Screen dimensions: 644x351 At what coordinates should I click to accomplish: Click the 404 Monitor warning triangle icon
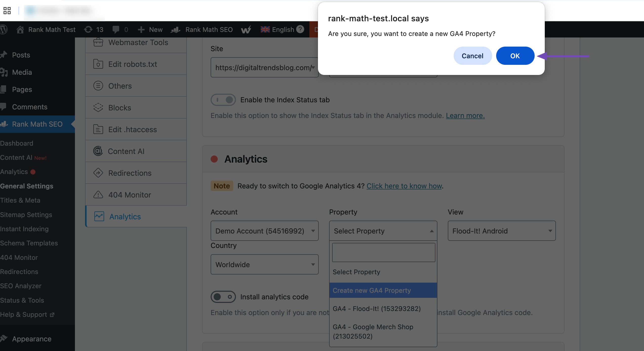tap(98, 195)
